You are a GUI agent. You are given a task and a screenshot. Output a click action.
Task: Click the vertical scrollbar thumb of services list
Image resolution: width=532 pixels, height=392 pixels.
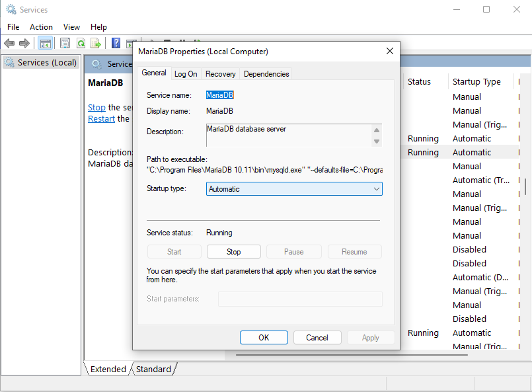[525, 186]
